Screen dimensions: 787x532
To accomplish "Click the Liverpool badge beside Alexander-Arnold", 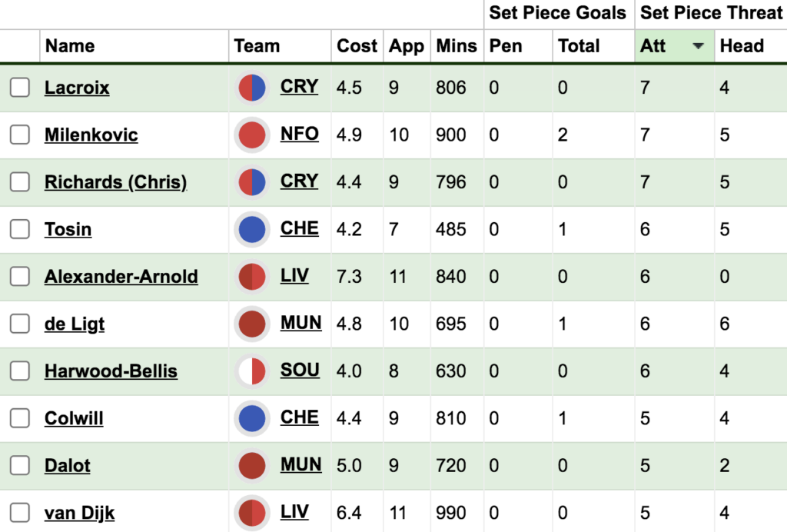I will (x=251, y=277).
